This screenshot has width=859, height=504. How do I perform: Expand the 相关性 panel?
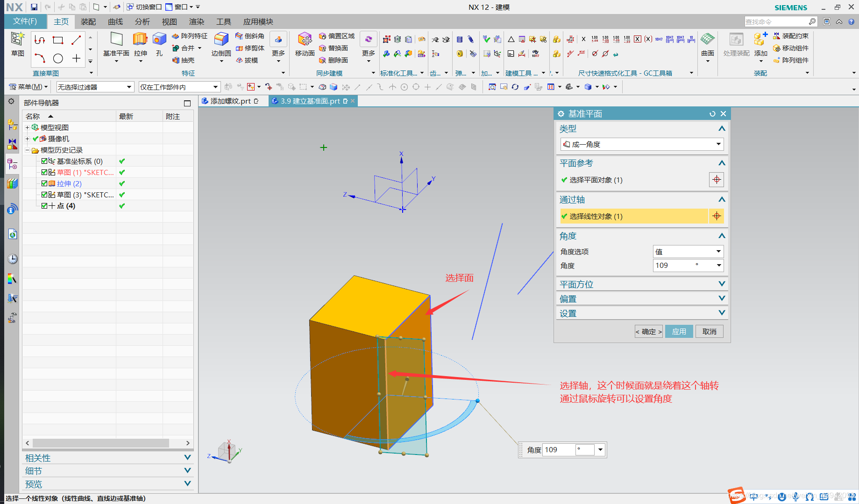[108, 458]
